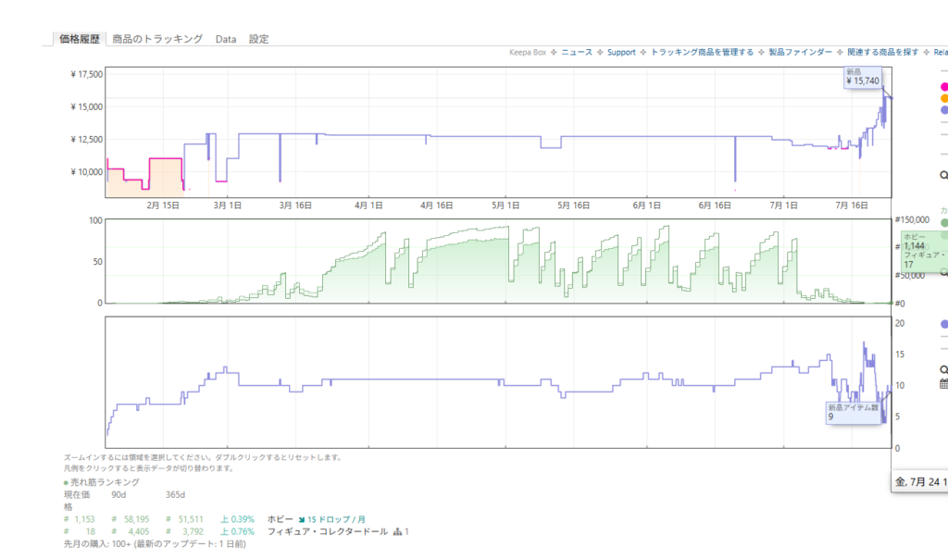The height and width of the screenshot is (560, 948).
Task: Click the 現在価格 column header
Action: [x=77, y=500]
